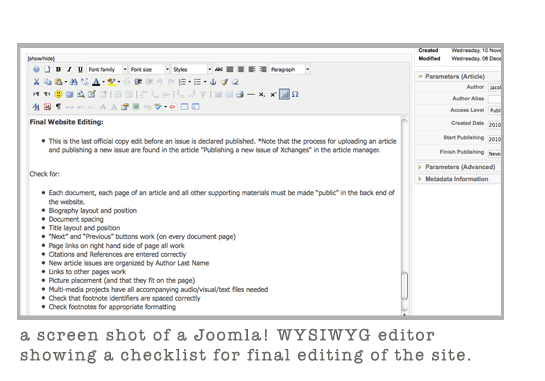Click the Author Alias input field
545x381 pixels.
[x=495, y=99]
